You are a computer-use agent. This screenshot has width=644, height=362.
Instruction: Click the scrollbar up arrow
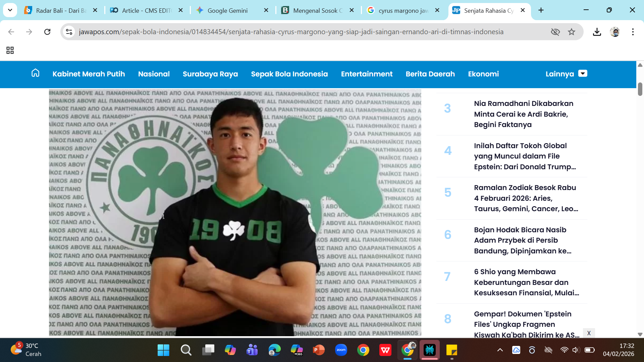pos(640,65)
